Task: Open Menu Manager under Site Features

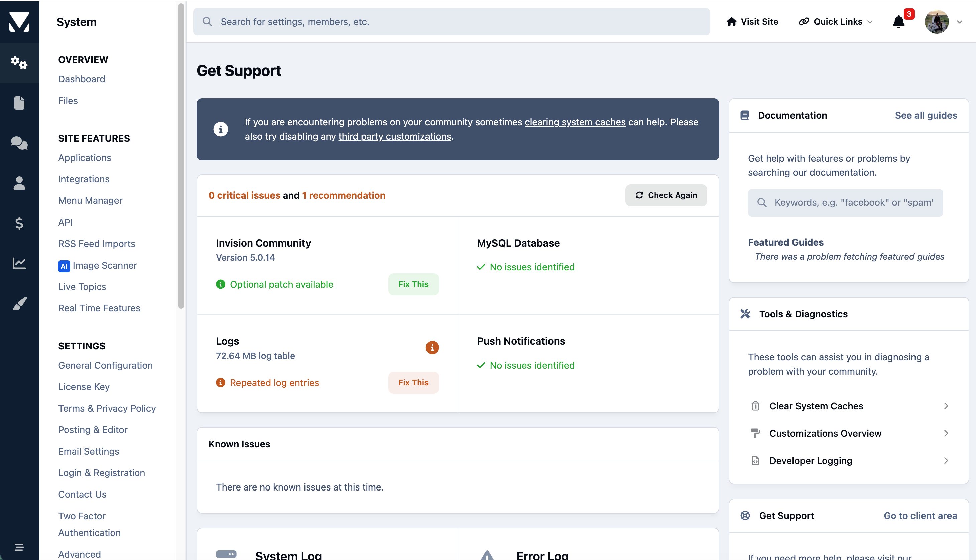Action: (90, 201)
